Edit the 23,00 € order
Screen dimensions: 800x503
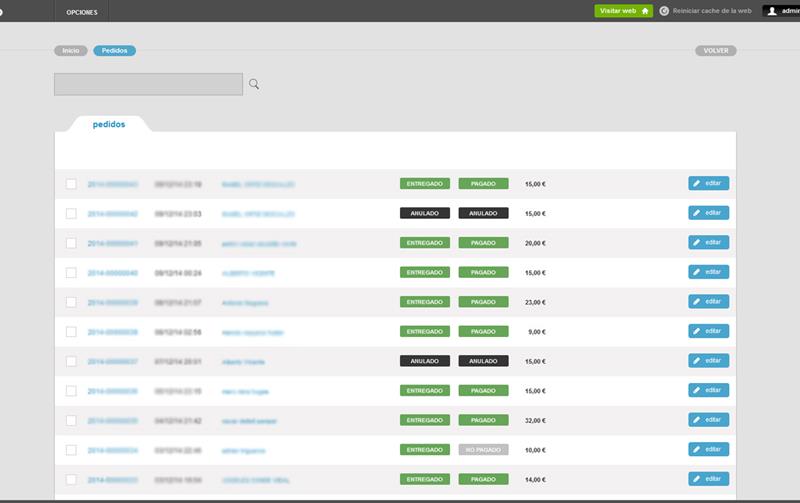click(x=708, y=301)
